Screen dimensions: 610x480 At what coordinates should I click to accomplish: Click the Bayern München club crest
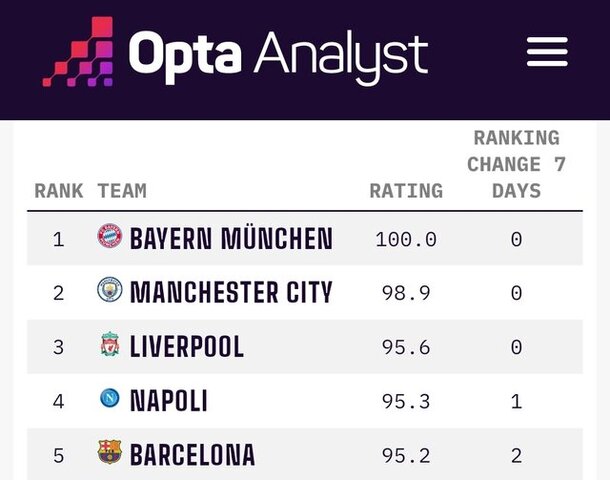pyautogui.click(x=109, y=237)
